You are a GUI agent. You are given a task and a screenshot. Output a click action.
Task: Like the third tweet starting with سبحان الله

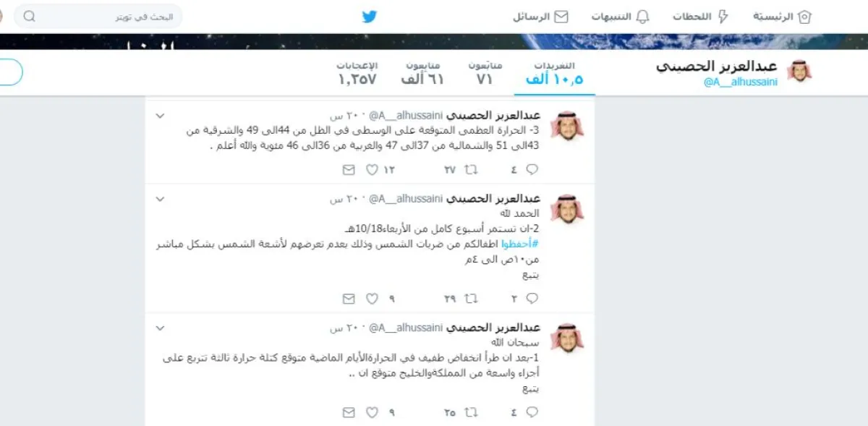372,412
